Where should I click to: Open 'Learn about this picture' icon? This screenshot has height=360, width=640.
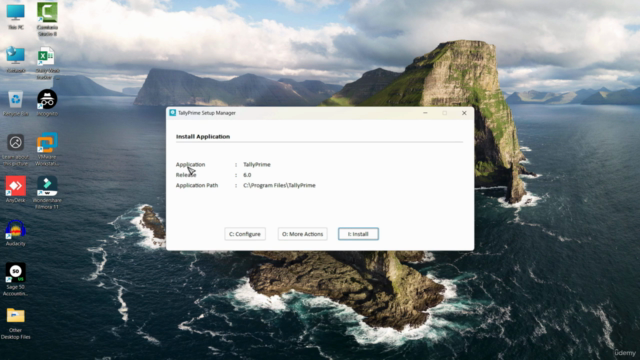pyautogui.click(x=16, y=150)
